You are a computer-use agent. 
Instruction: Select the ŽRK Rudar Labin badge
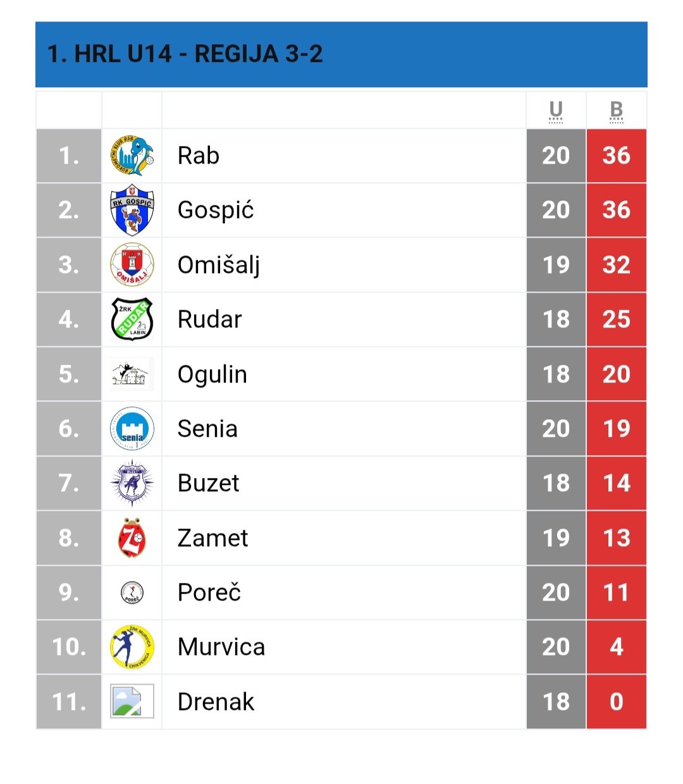(x=132, y=319)
